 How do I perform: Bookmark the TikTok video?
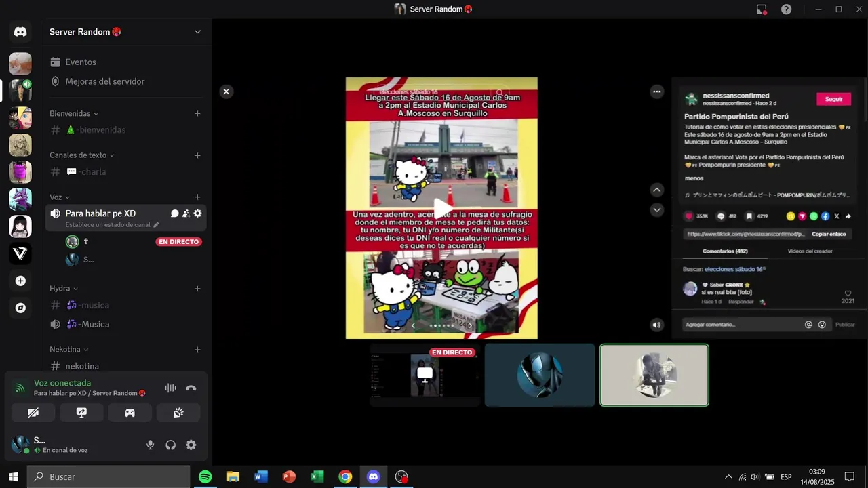point(749,216)
